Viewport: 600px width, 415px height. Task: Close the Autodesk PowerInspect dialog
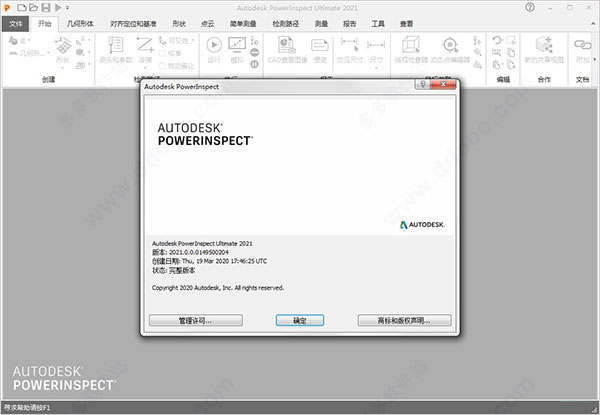click(x=443, y=84)
